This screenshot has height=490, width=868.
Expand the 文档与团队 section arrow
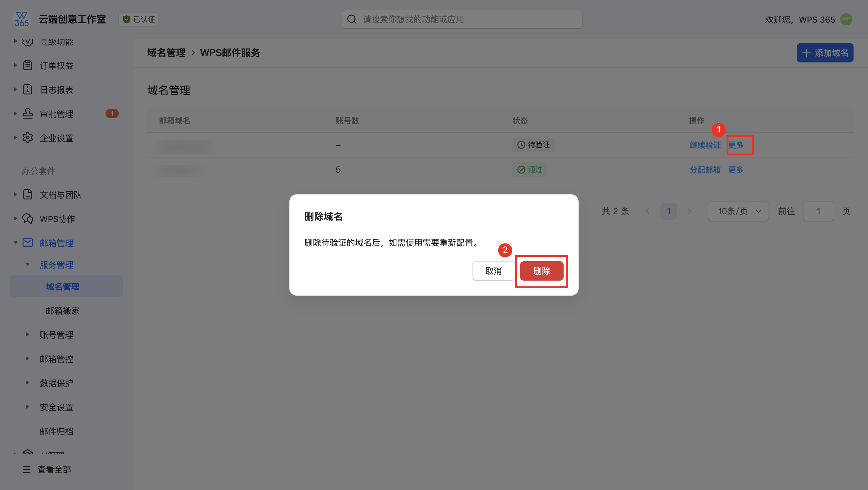(x=15, y=195)
